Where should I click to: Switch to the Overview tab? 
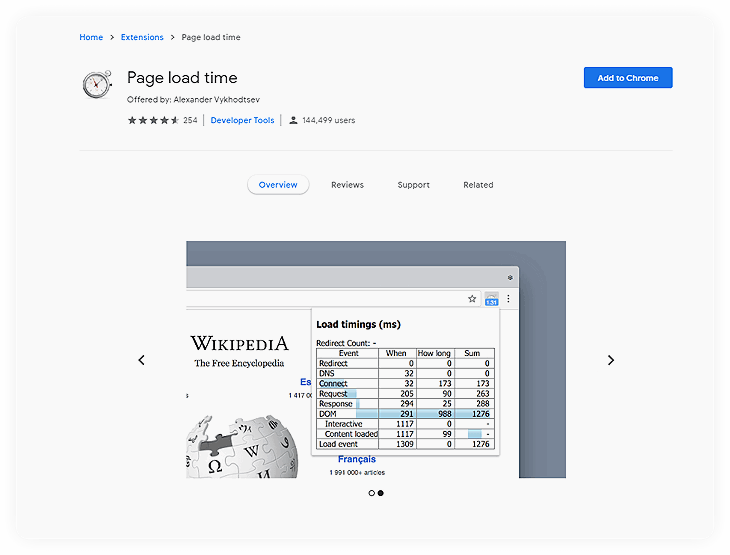pyautogui.click(x=278, y=185)
